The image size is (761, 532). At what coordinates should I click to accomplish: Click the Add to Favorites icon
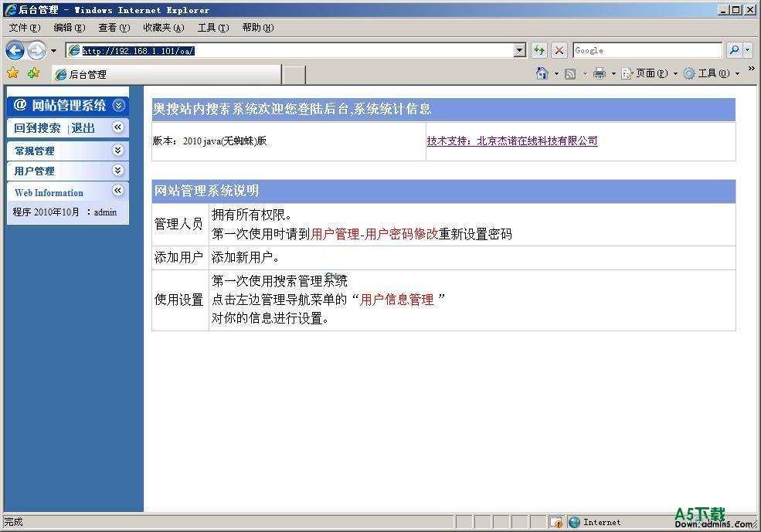click(33, 73)
